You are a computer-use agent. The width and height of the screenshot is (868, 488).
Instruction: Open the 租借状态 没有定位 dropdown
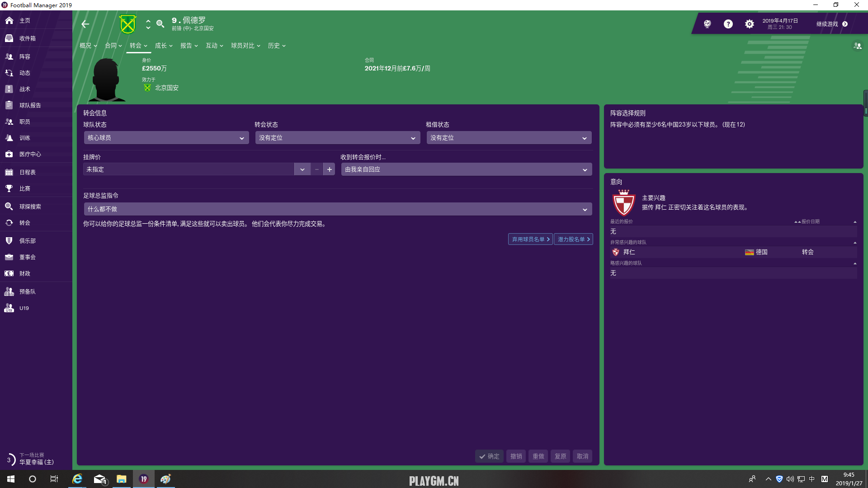click(x=509, y=138)
